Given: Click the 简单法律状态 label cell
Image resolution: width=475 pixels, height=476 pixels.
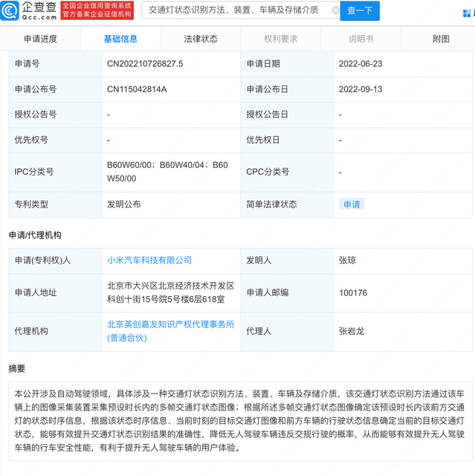Looking at the screenshot, I should pyautogui.click(x=287, y=205).
